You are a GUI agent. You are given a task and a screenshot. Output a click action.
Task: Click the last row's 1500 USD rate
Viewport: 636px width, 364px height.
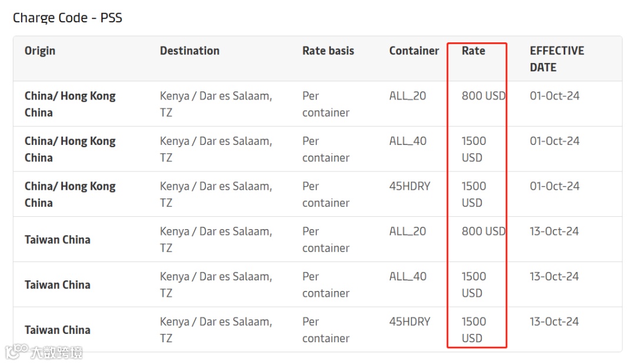(473, 330)
